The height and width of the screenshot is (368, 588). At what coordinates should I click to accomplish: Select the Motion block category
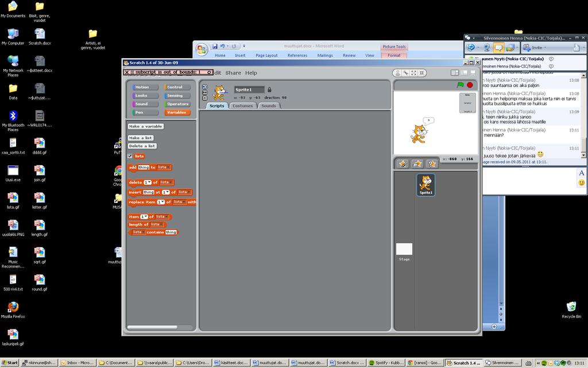(145, 87)
